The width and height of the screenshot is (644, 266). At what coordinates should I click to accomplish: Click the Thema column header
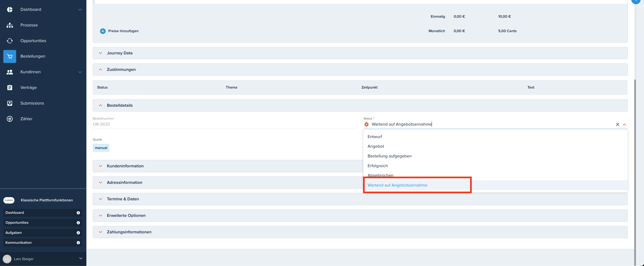pyautogui.click(x=231, y=87)
